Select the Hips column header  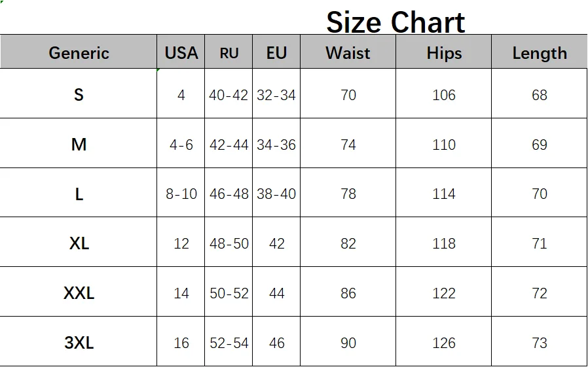444,52
